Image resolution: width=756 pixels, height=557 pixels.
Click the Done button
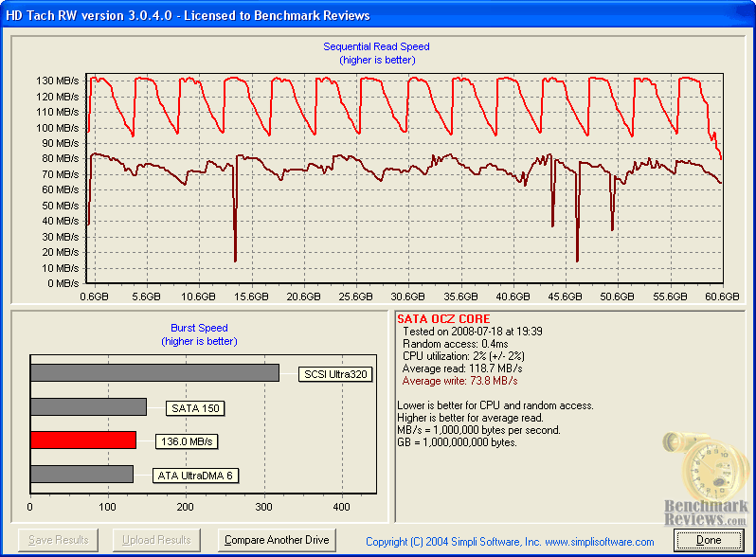point(709,540)
